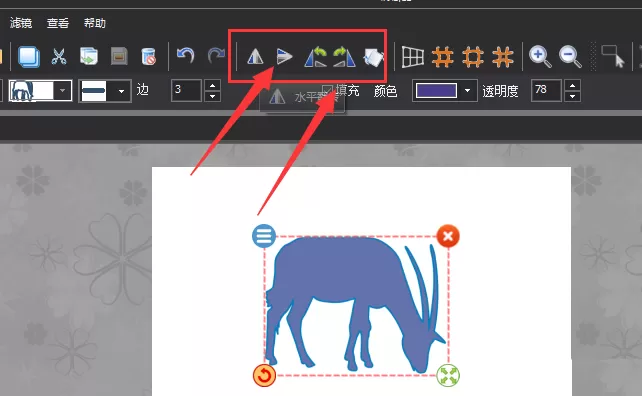Decrease the 边 border width value
The height and width of the screenshot is (396, 642).
click(212, 96)
